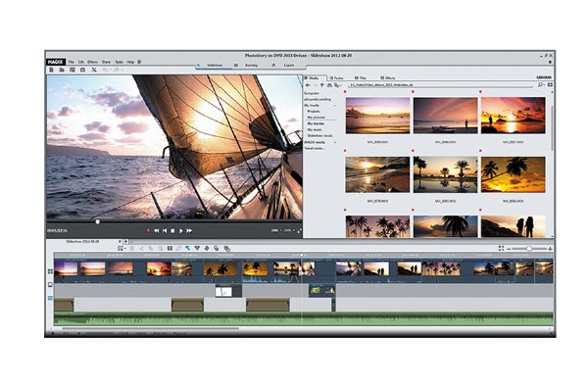Viewport: 588px width, 387px height.
Task: Click the new project icon in toolbar
Action: [51, 70]
